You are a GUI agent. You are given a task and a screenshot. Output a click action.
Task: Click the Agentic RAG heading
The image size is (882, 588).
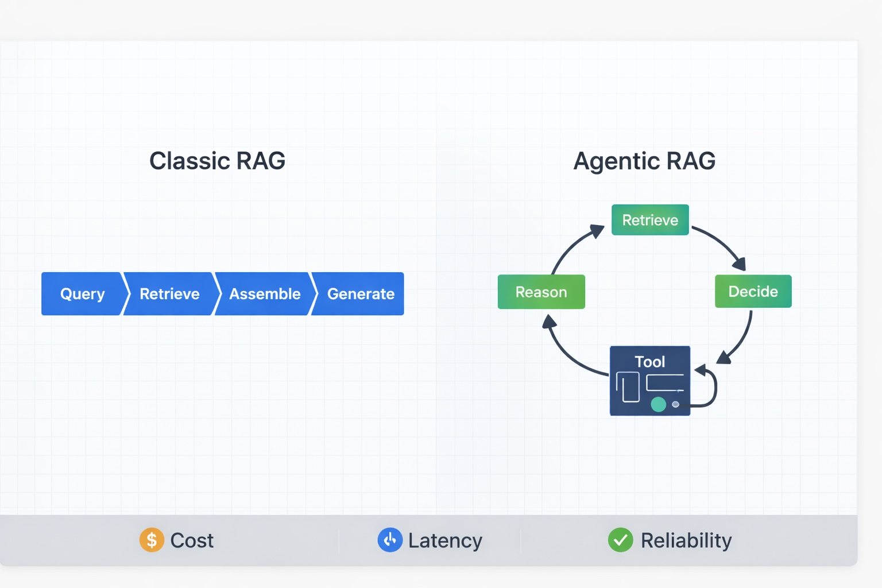pyautogui.click(x=644, y=161)
